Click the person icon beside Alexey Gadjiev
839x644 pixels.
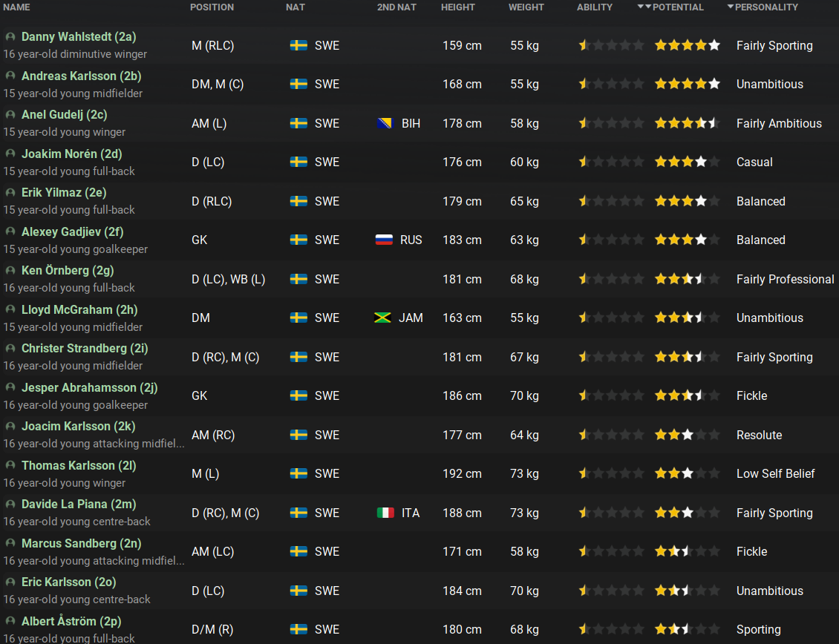pos(10,231)
